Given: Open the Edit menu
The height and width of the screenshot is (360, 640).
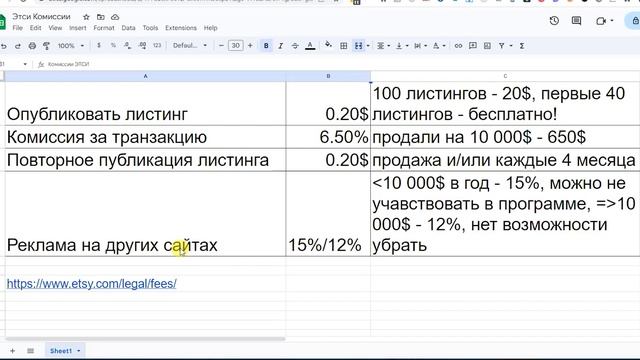Looking at the screenshot, I should tap(36, 28).
